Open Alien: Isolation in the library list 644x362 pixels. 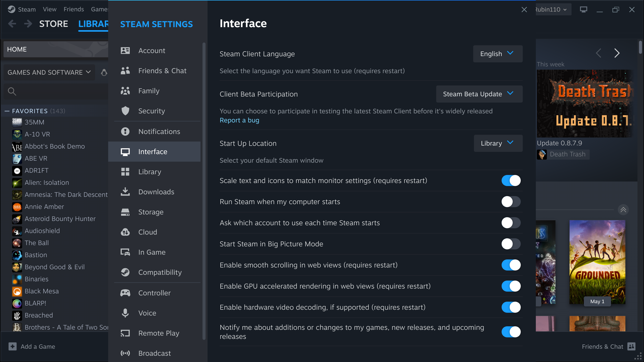[47, 183]
